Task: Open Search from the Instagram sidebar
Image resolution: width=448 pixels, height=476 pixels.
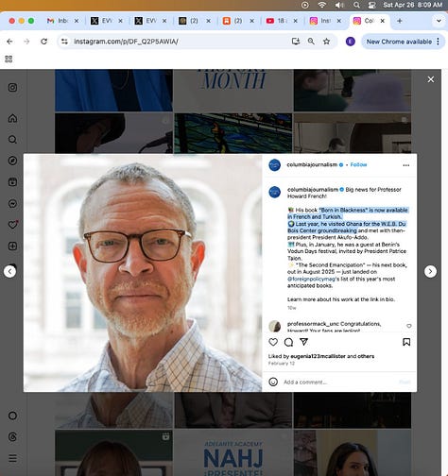Action: pyautogui.click(x=12, y=140)
